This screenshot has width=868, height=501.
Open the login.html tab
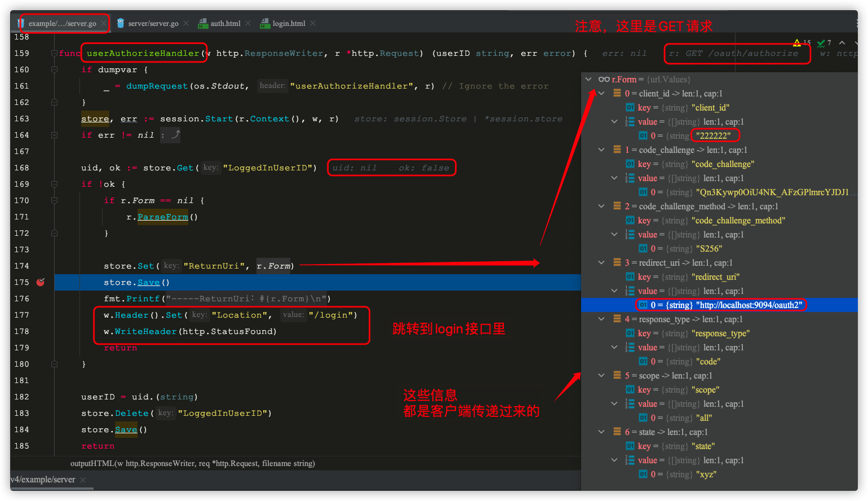[x=289, y=24]
